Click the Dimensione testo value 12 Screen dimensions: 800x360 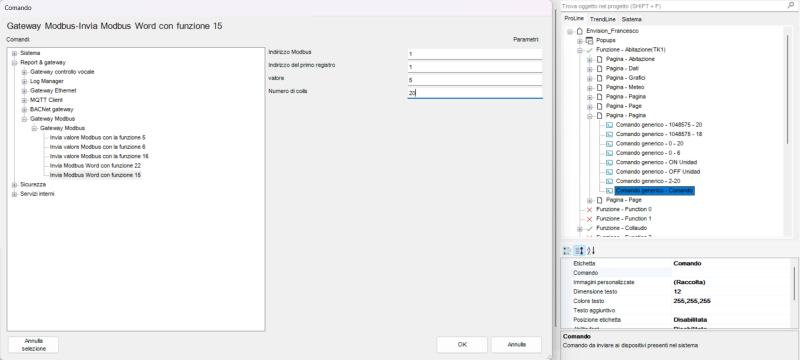pyautogui.click(x=731, y=292)
